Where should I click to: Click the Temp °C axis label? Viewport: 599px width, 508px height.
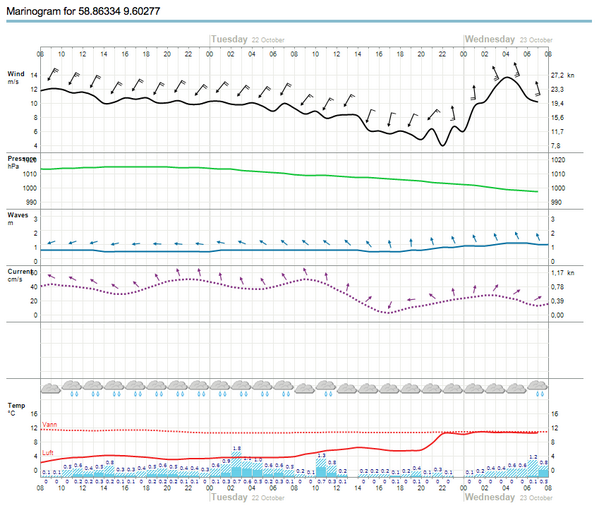[16, 409]
